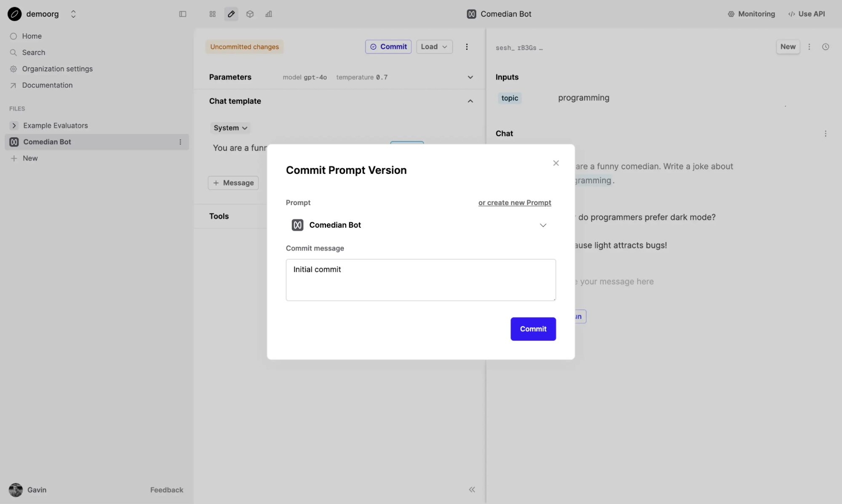Open options menu next to Comedian Bot file
Screen dimensions: 842x504
[x=180, y=142]
